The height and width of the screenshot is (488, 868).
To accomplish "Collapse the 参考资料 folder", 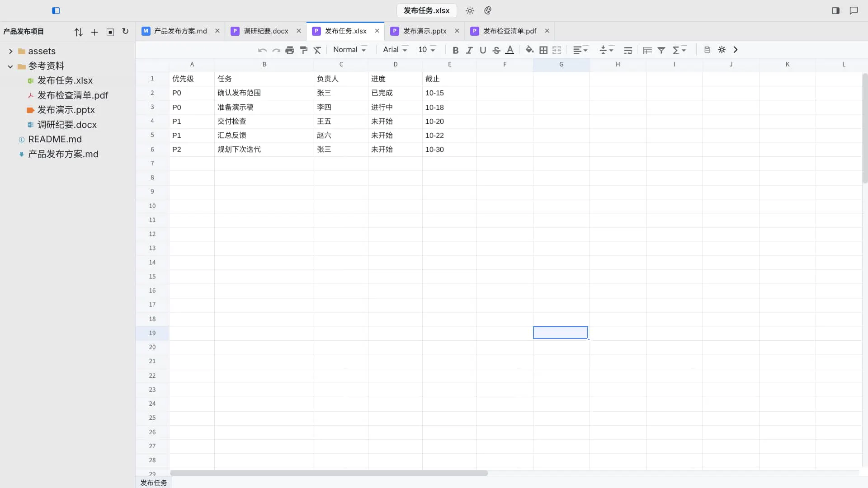I will (10, 66).
